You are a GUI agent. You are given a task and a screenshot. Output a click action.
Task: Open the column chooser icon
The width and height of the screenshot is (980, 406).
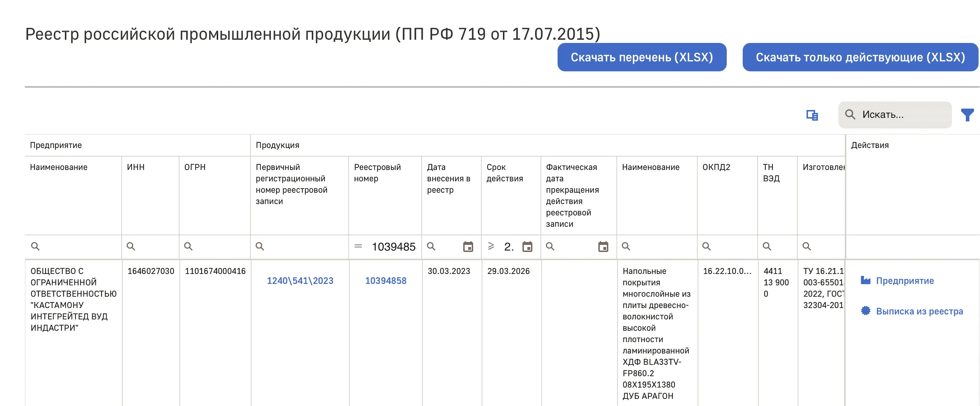click(x=812, y=115)
